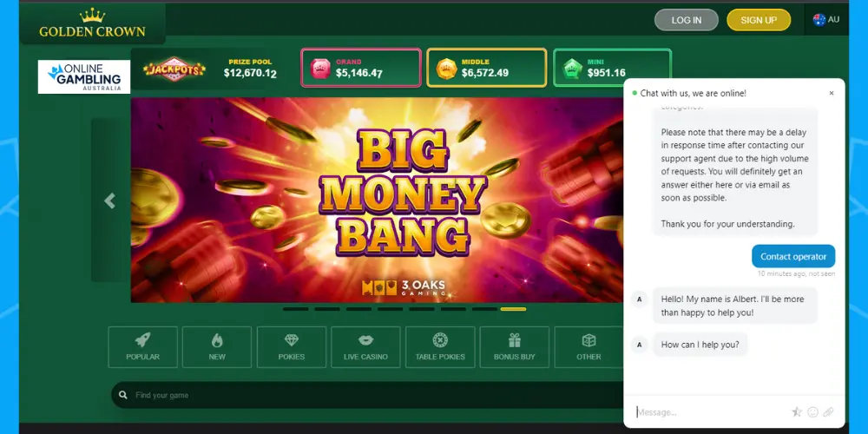This screenshot has width=868, height=434.
Task: Open the Grand jackpot tile
Action: tap(361, 68)
